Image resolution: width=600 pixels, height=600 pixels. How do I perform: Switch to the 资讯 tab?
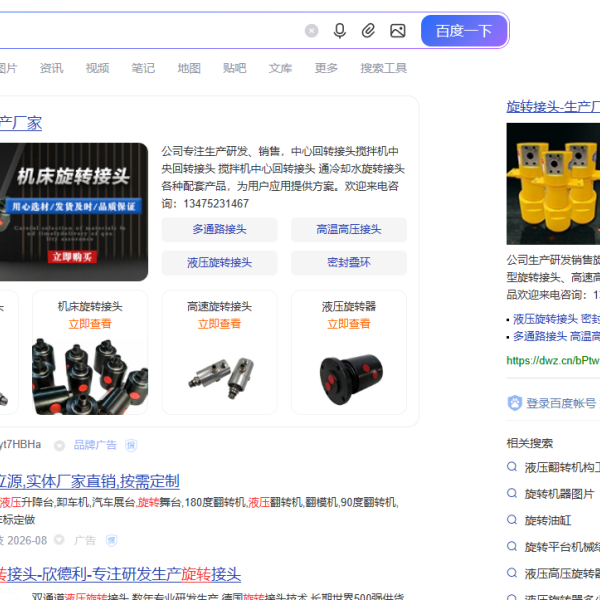(x=52, y=68)
